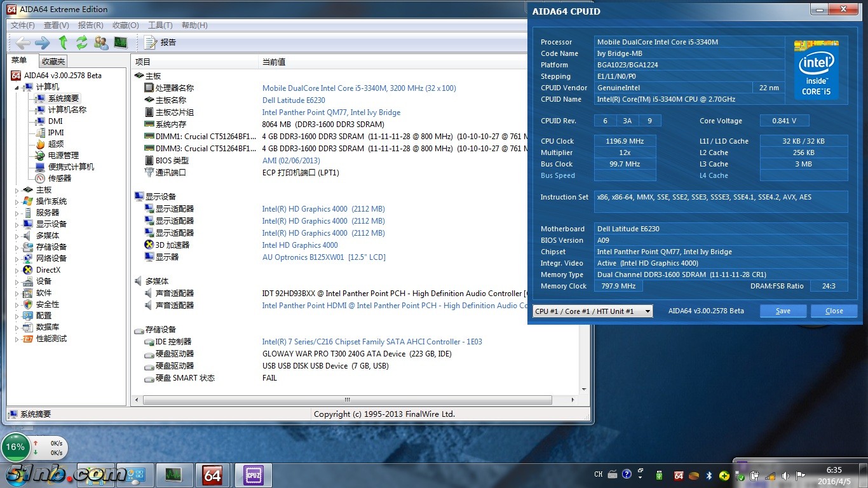Open the AMI (02/06/2013) BIOS link

pos(291,161)
